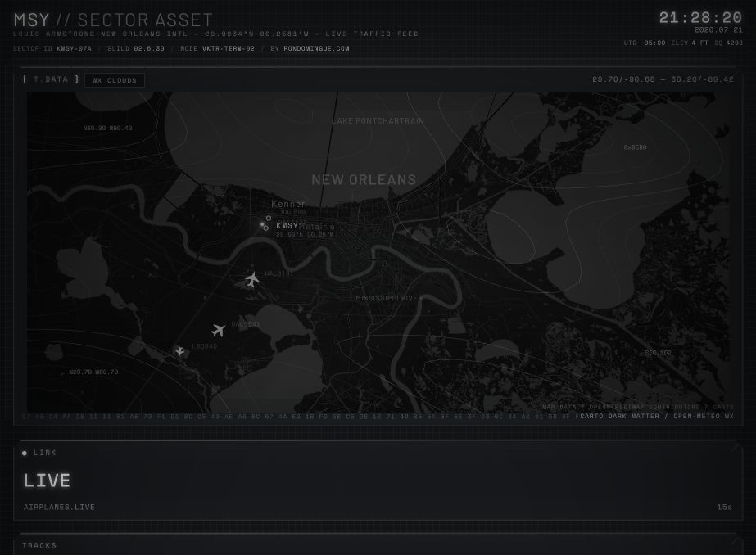Select the KMSY airport marker dot
The image size is (756, 555).
[262, 224]
